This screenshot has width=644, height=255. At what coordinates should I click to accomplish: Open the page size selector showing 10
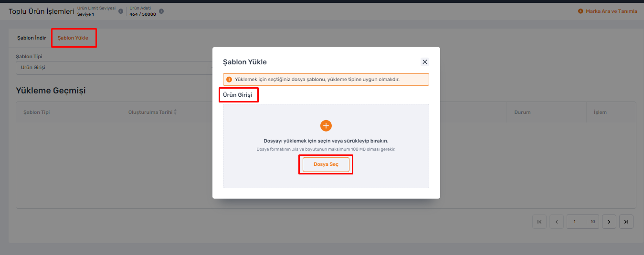coord(592,222)
